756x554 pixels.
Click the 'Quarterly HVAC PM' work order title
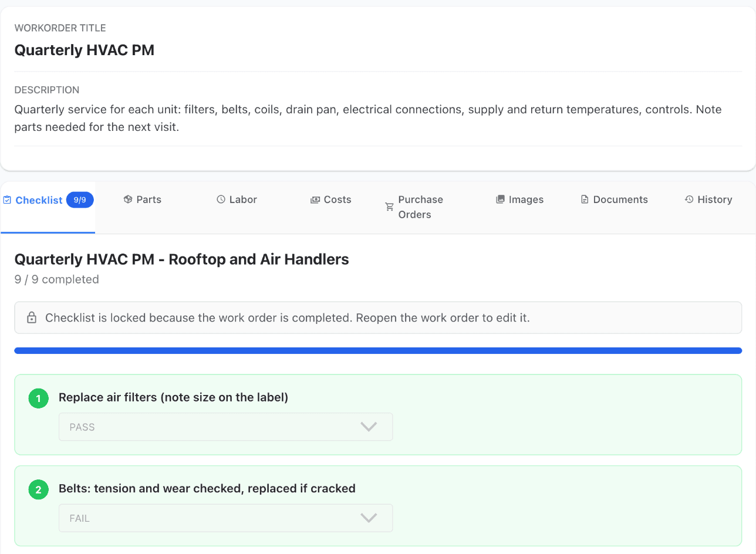click(x=85, y=50)
